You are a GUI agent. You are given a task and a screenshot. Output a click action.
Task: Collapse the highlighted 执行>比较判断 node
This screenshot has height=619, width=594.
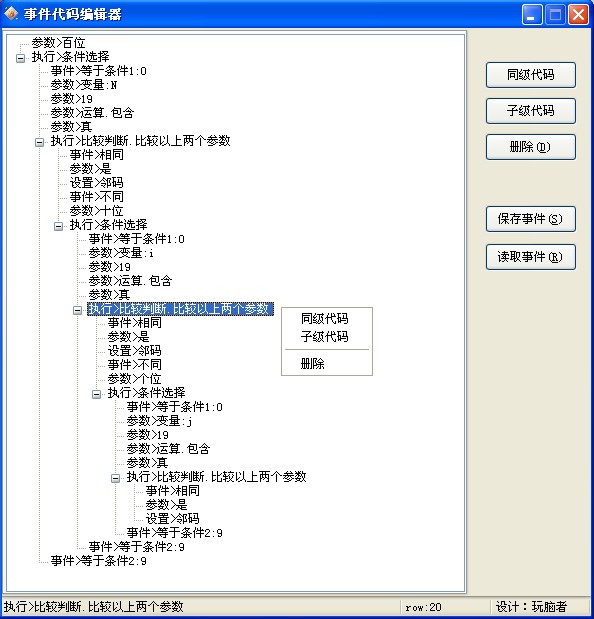(x=77, y=310)
